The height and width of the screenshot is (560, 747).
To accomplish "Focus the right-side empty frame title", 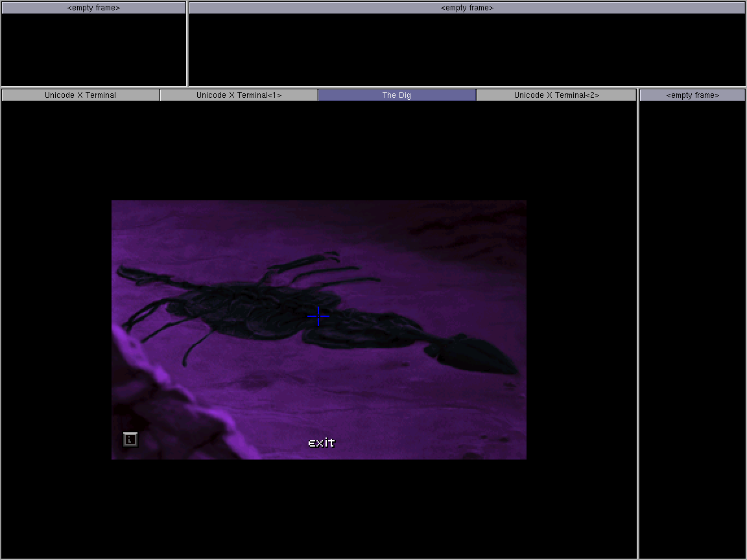I will click(693, 95).
